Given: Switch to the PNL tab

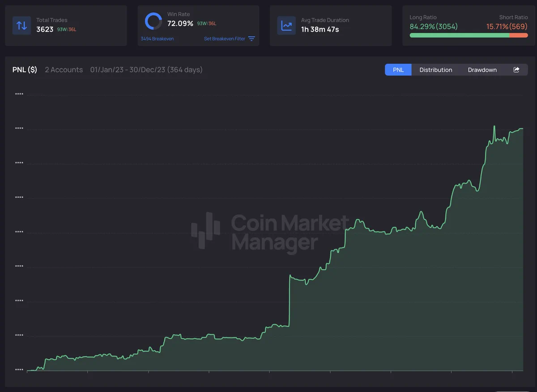Looking at the screenshot, I should (x=398, y=70).
